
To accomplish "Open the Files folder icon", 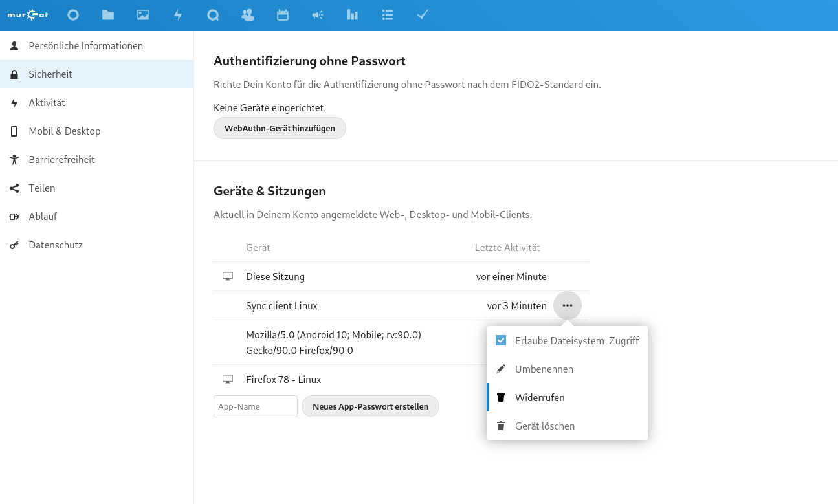I will coord(108,15).
